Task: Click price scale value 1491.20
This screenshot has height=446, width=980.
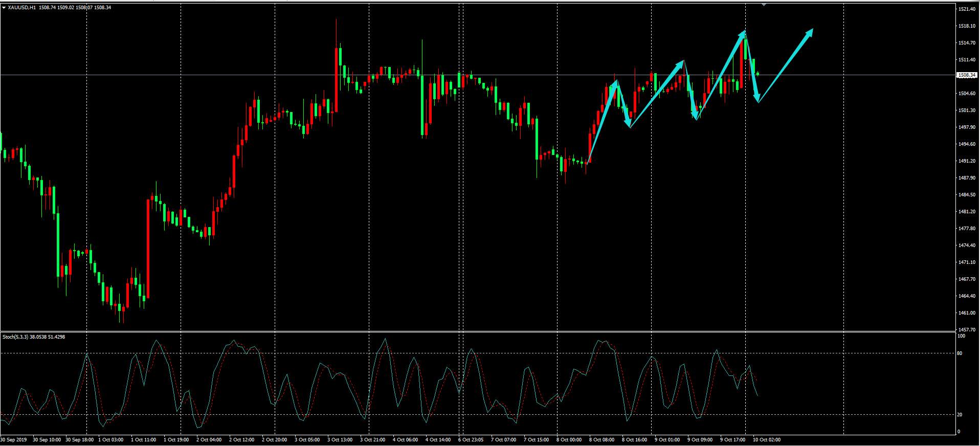Action: [967, 161]
